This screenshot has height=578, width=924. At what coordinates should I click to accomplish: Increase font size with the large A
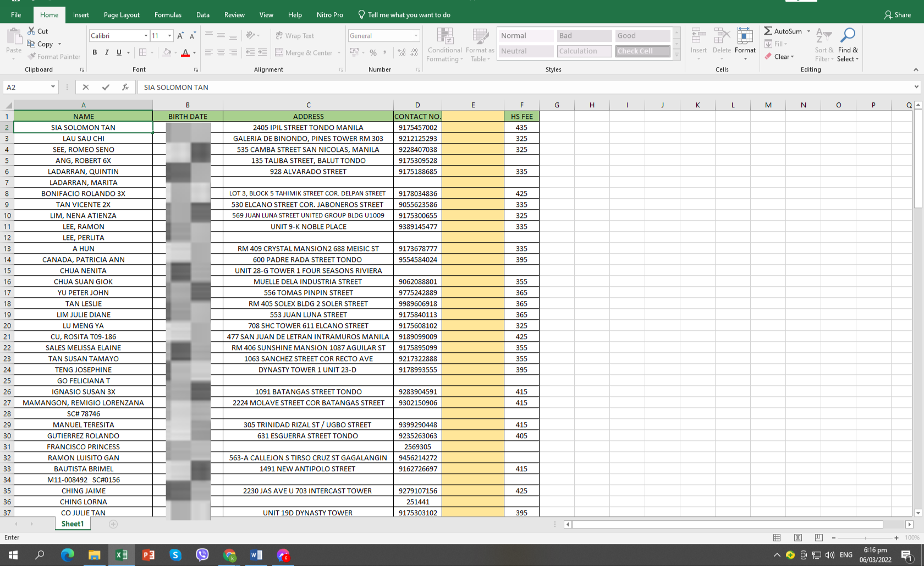coord(180,36)
